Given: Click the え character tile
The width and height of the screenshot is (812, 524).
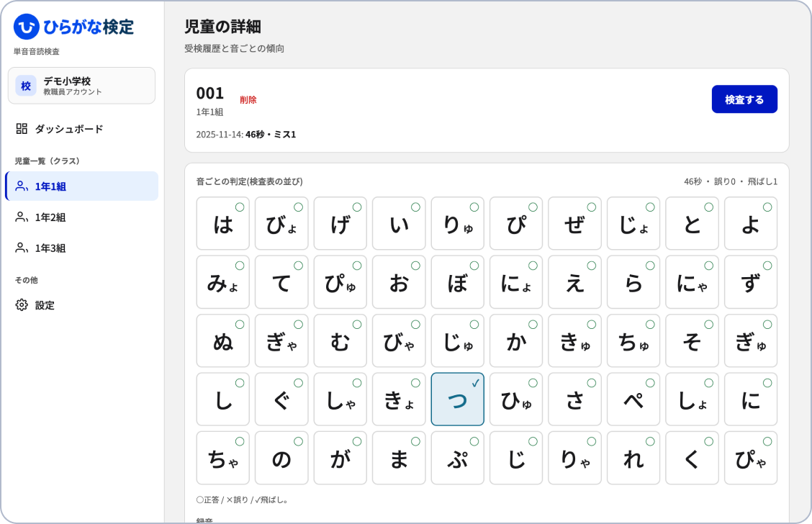Looking at the screenshot, I should 575,281.
